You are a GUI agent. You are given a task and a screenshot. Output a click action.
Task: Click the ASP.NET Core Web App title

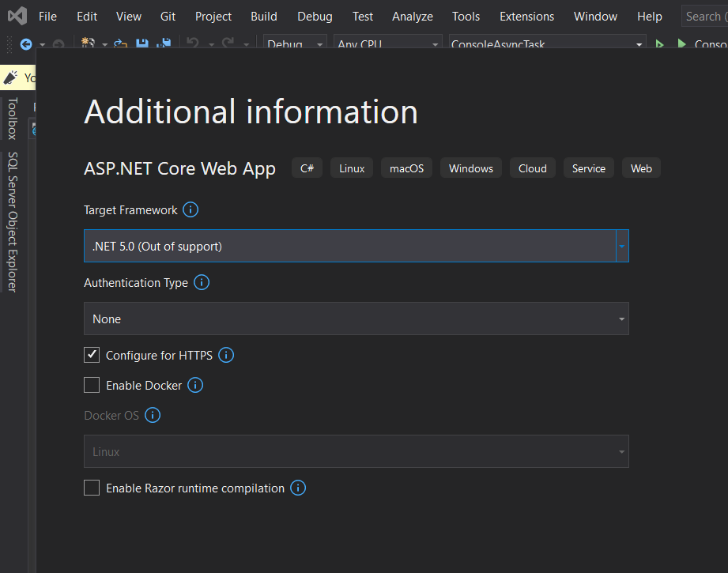[x=179, y=168]
